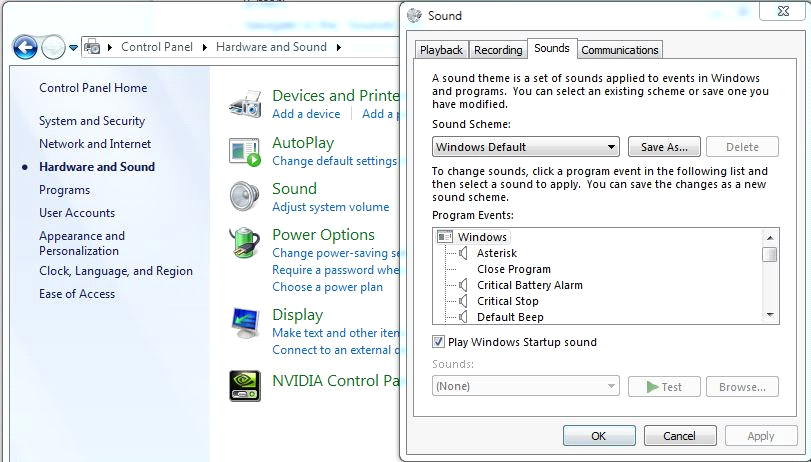Image resolution: width=811 pixels, height=462 pixels.
Task: Click the Sound dialog title bar icon
Action: click(414, 16)
